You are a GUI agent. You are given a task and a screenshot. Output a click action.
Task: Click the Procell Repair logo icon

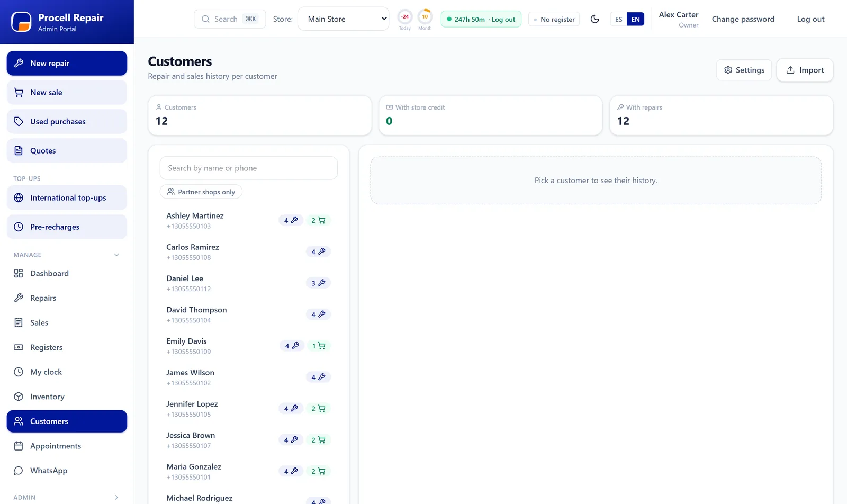tap(21, 22)
